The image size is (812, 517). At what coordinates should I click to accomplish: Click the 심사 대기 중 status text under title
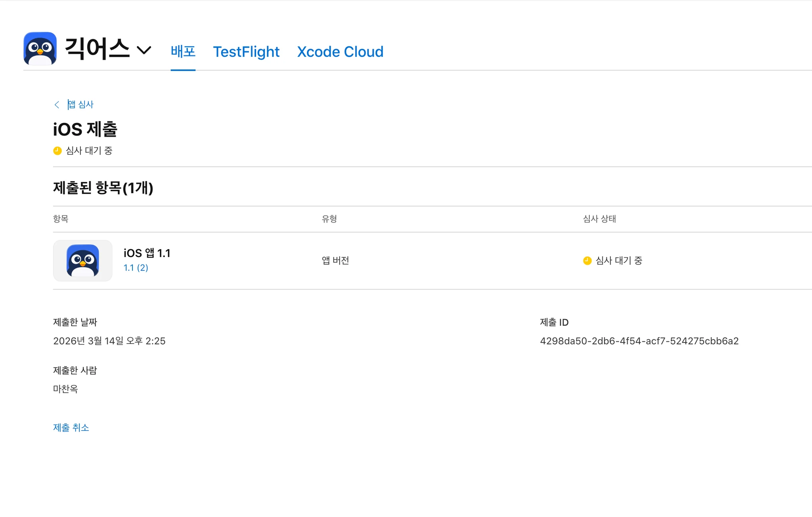pos(89,151)
